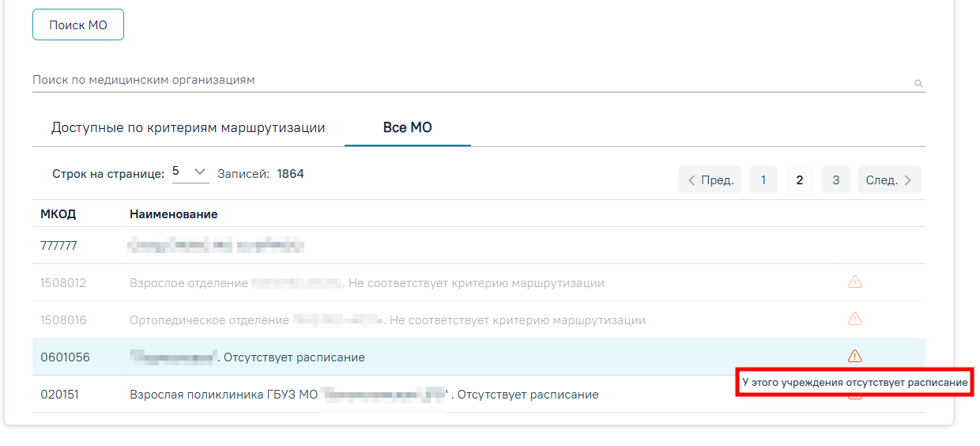980x446 pixels.
Task: Click the Поиск МО button
Action: [77, 25]
